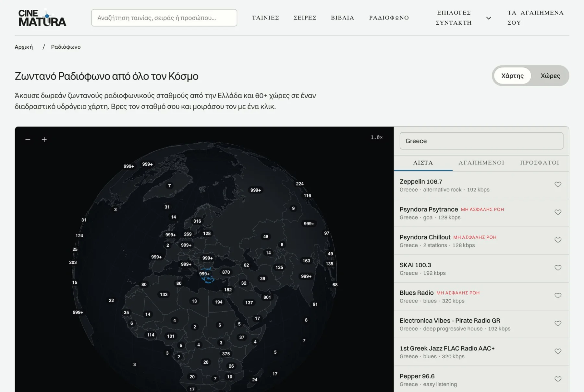Toggle favorite heart for Psyndora Chillout

pos(558,240)
